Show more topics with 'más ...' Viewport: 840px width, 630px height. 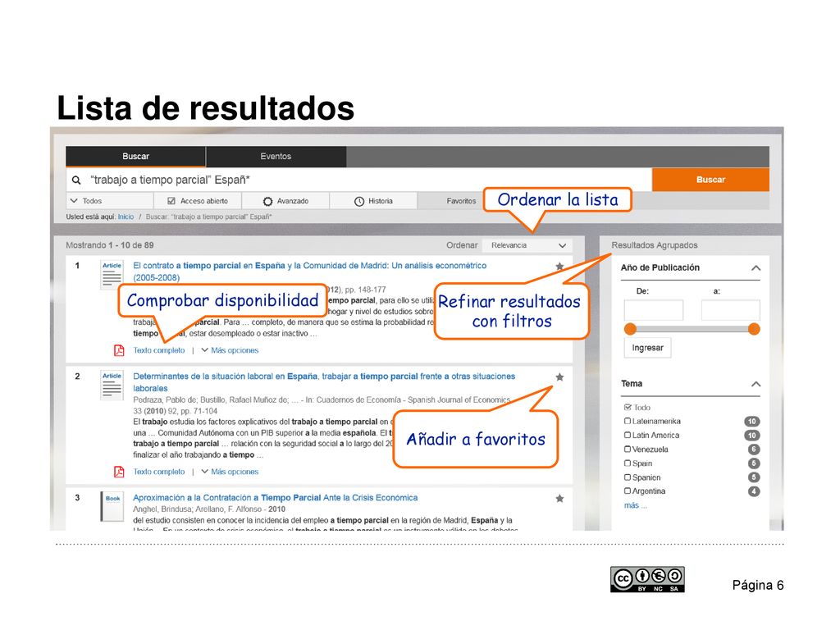coord(636,505)
